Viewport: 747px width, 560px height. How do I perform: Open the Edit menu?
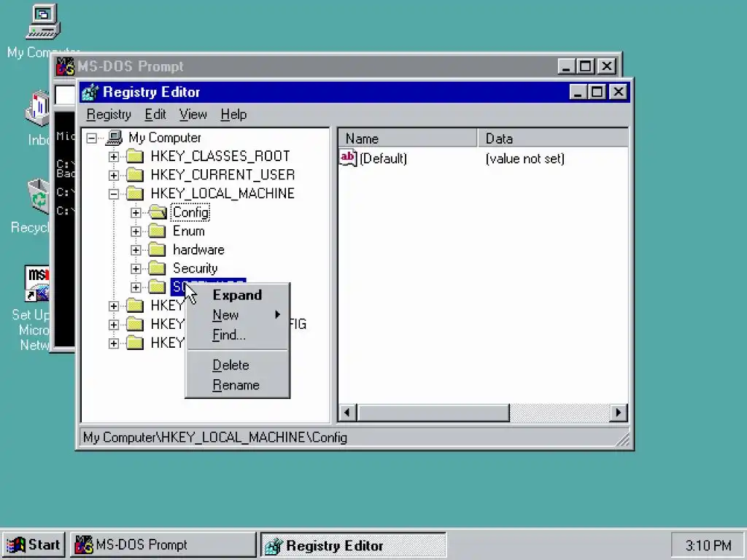(x=155, y=114)
